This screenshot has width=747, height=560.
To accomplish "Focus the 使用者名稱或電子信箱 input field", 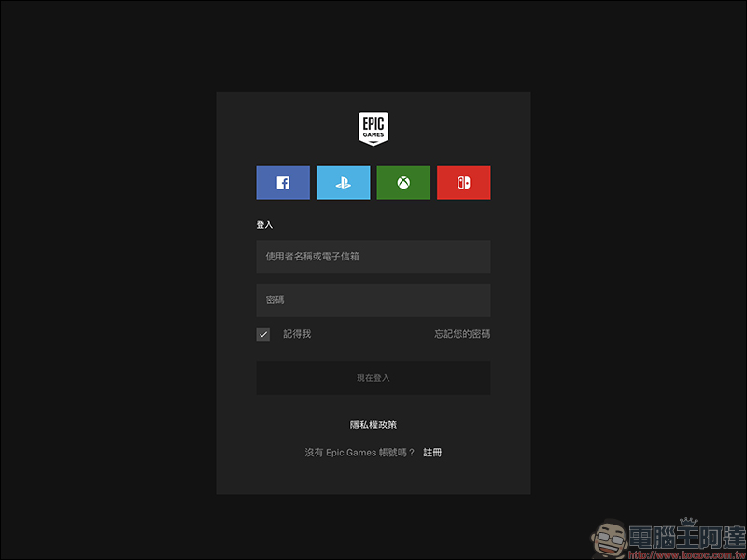I will (373, 257).
